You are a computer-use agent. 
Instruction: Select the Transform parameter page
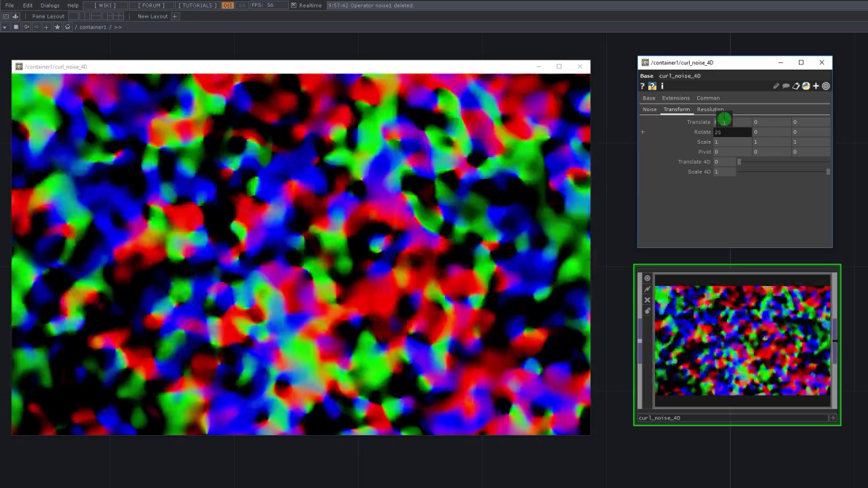(x=676, y=109)
